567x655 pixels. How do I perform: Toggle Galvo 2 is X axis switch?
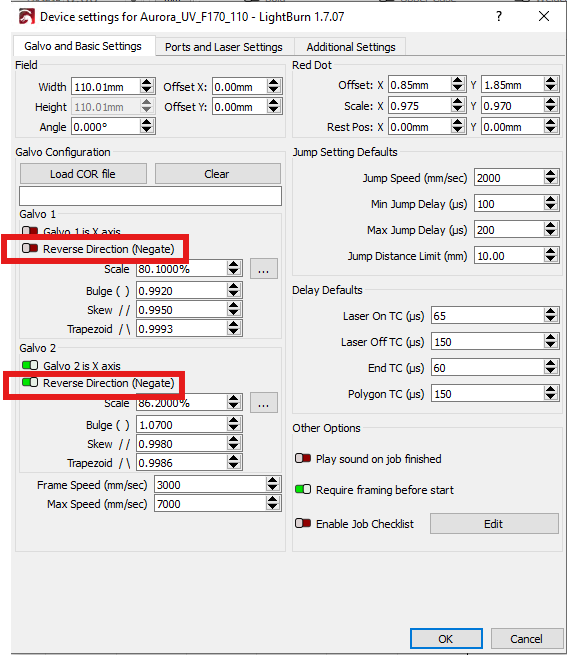30,366
